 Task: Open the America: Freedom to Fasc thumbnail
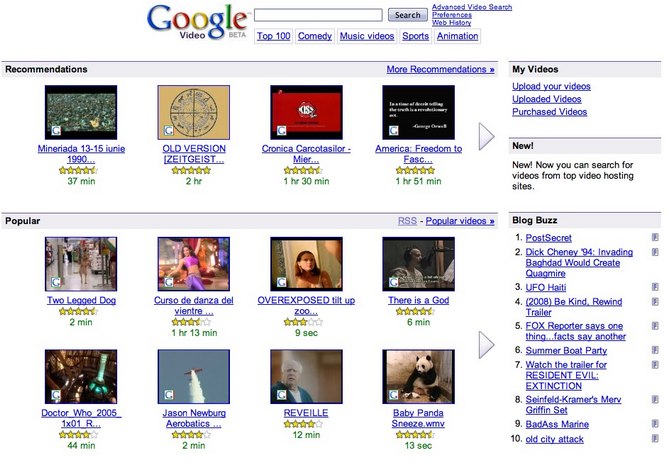(419, 112)
